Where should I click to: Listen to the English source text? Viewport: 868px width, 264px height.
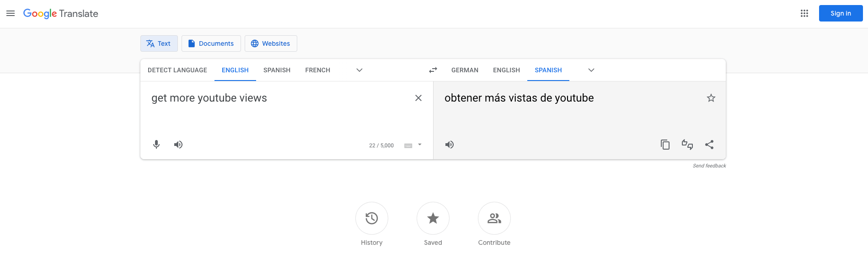(x=178, y=145)
